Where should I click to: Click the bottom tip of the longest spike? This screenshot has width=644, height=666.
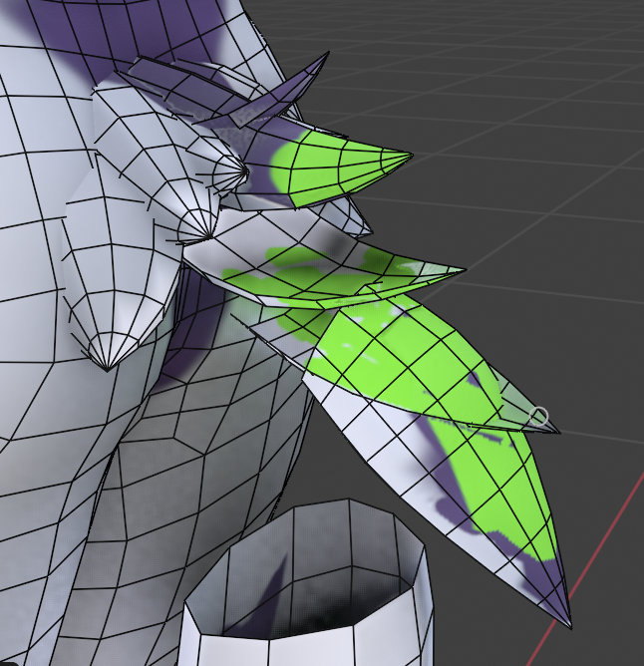point(569,624)
